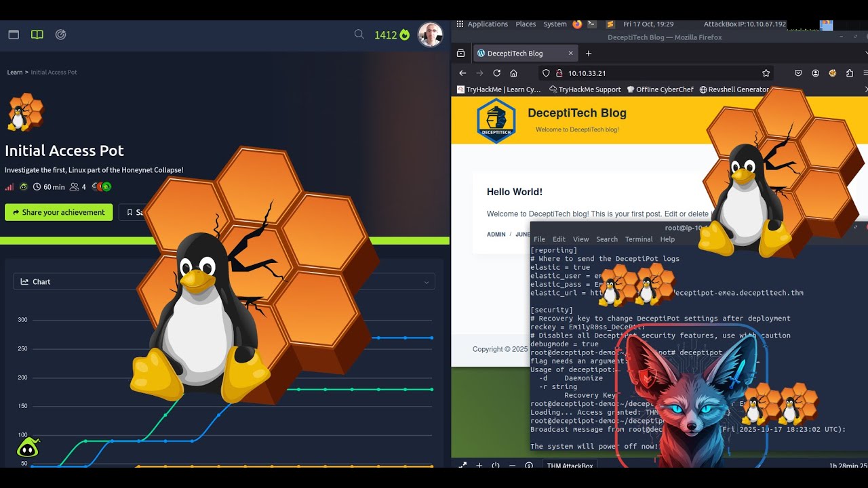Go to Learn breadcrumb link

click(15, 72)
